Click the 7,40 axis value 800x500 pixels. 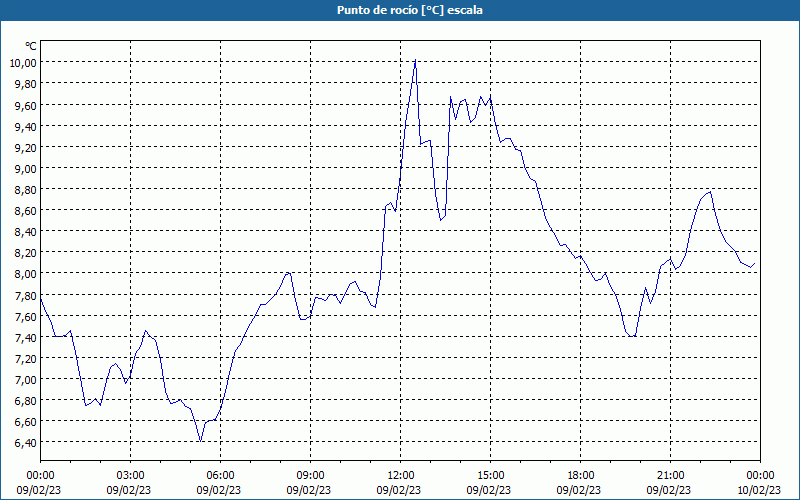pyautogui.click(x=26, y=337)
